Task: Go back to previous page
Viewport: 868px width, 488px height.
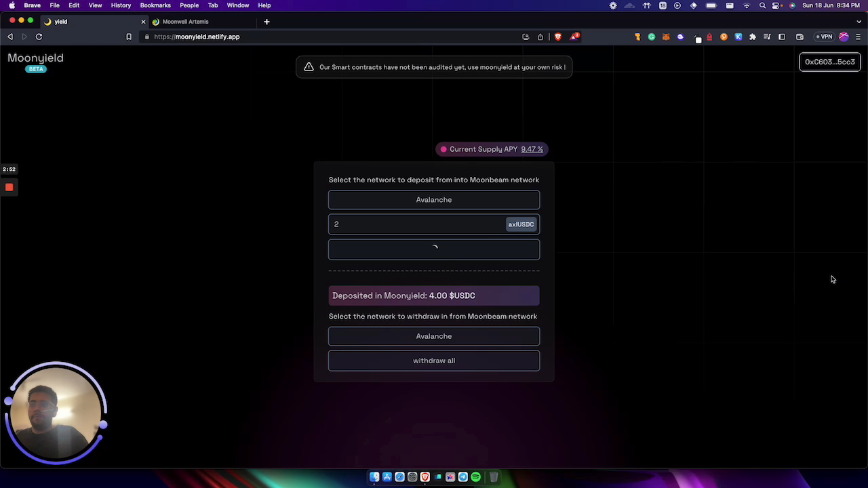Action: 10,37
